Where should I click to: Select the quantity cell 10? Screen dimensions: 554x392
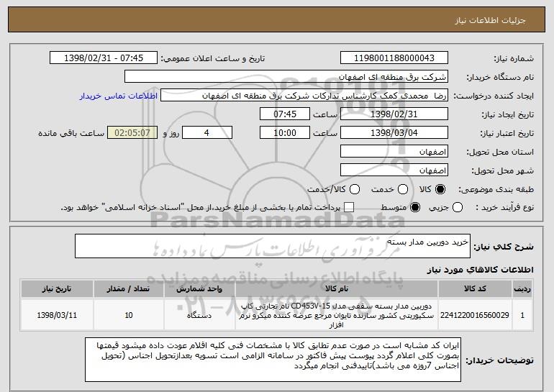pyautogui.click(x=129, y=315)
